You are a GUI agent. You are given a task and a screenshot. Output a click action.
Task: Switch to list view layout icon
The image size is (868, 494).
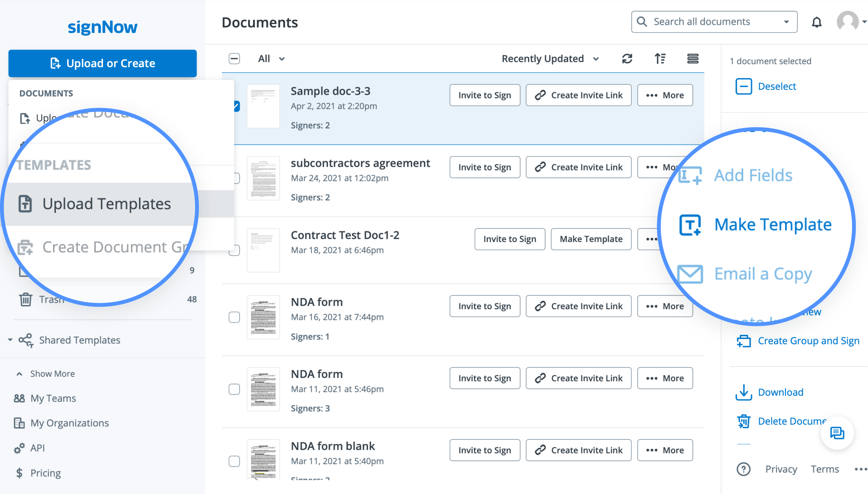(x=692, y=58)
